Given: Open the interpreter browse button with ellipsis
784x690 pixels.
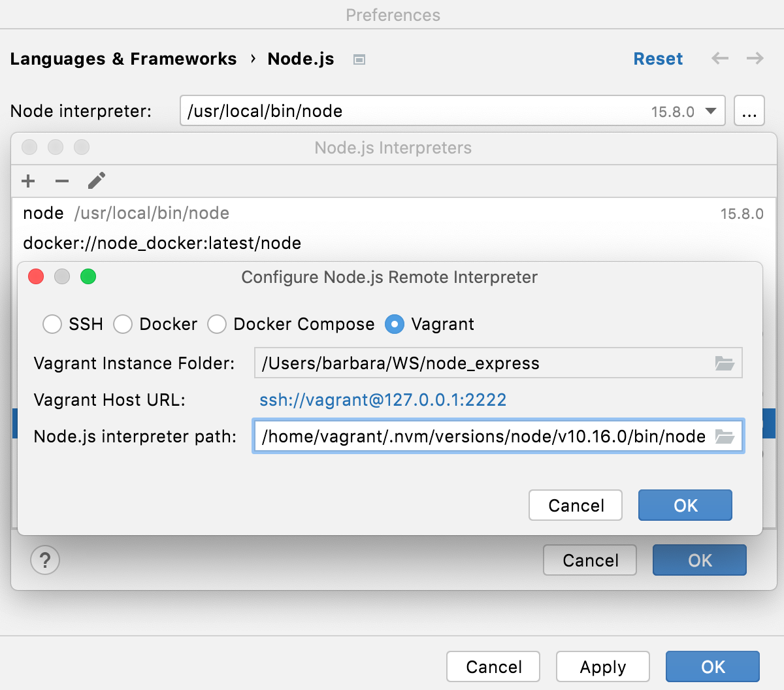Looking at the screenshot, I should click(x=749, y=110).
